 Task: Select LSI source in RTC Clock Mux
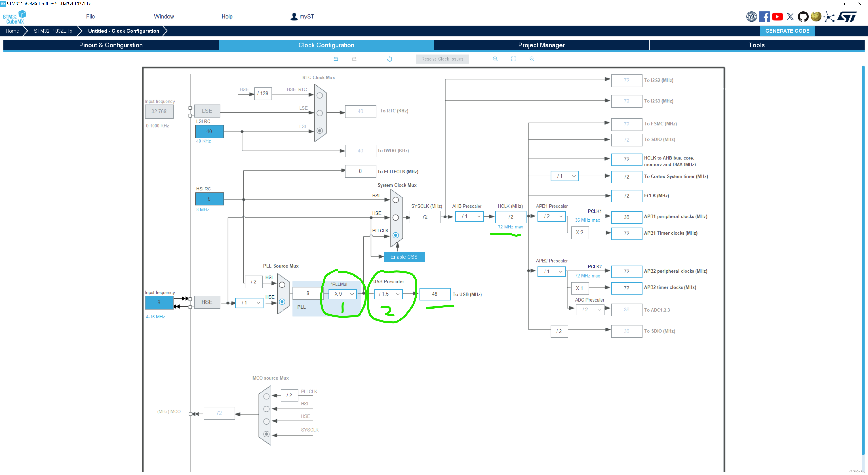[320, 131]
